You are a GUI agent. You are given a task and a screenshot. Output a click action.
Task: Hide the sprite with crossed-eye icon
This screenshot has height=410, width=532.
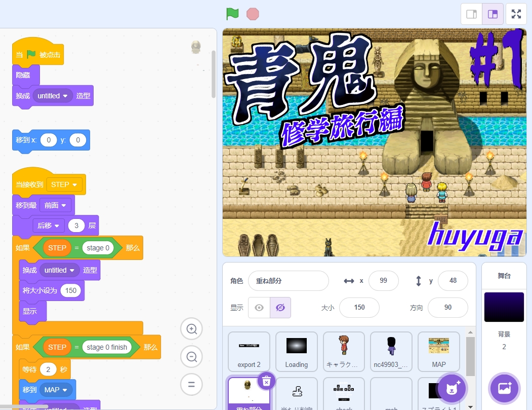(x=280, y=308)
